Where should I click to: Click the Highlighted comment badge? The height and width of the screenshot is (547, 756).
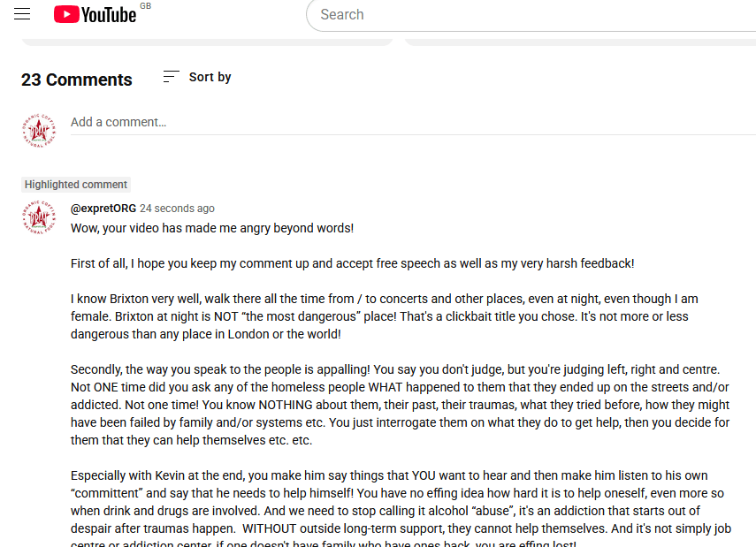coord(76,185)
